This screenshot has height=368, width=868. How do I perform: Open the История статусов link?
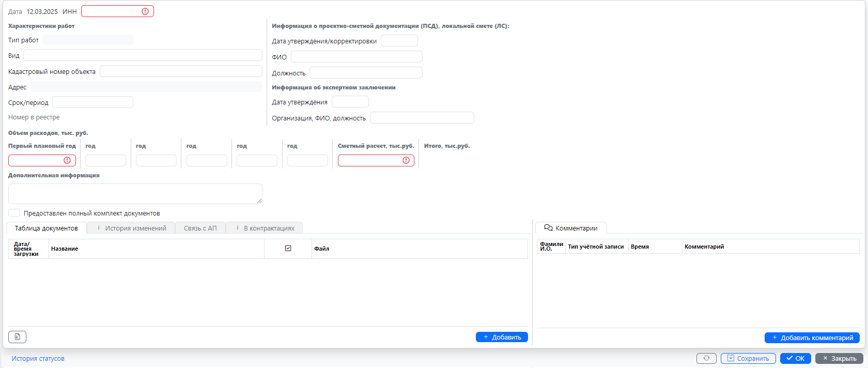pos(38,358)
